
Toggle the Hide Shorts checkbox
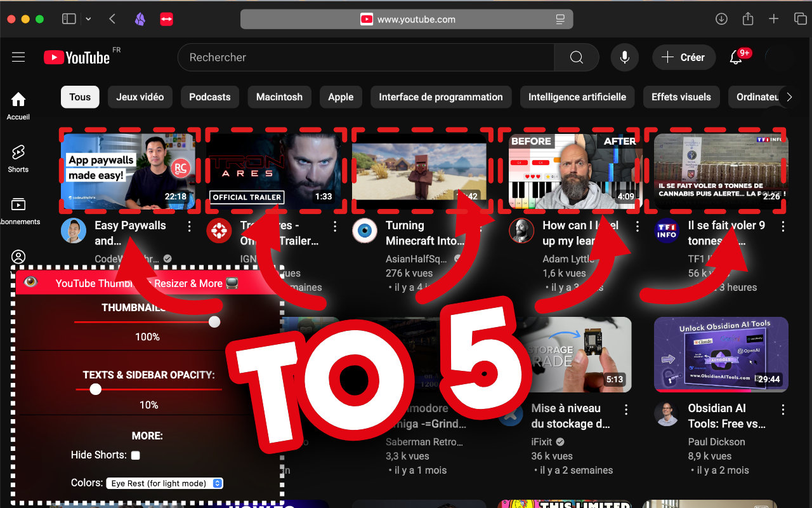pyautogui.click(x=136, y=455)
